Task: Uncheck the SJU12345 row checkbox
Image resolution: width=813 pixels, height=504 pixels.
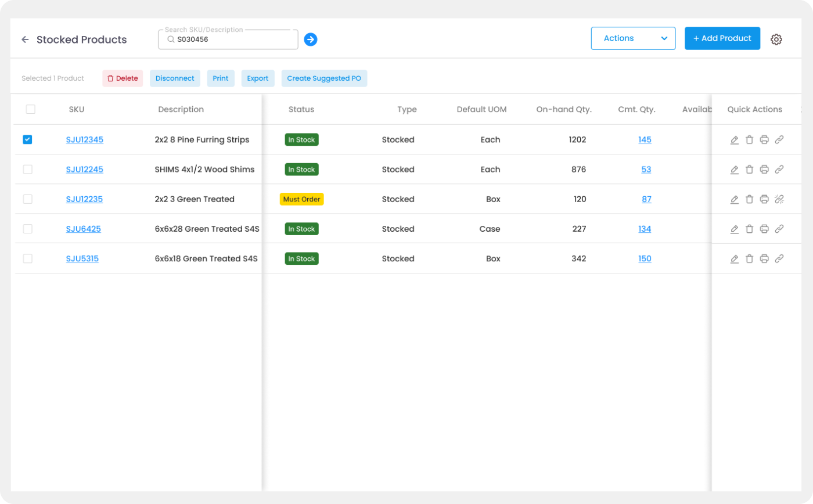Action: click(27, 139)
